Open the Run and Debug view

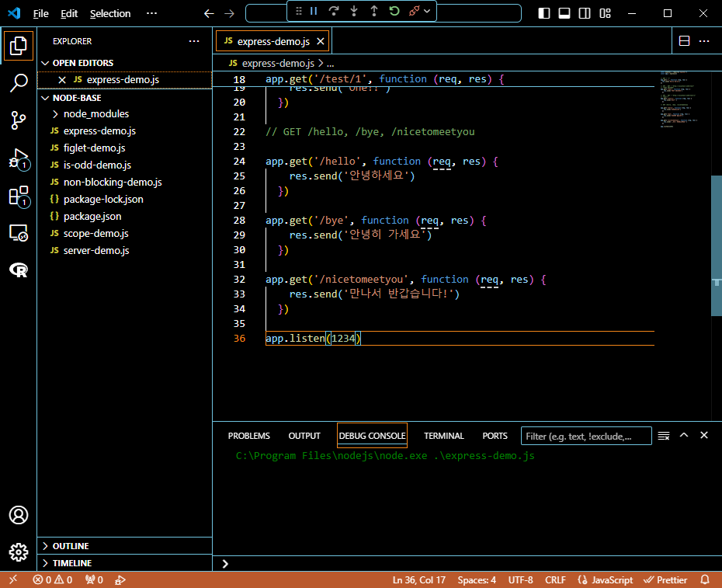click(19, 159)
